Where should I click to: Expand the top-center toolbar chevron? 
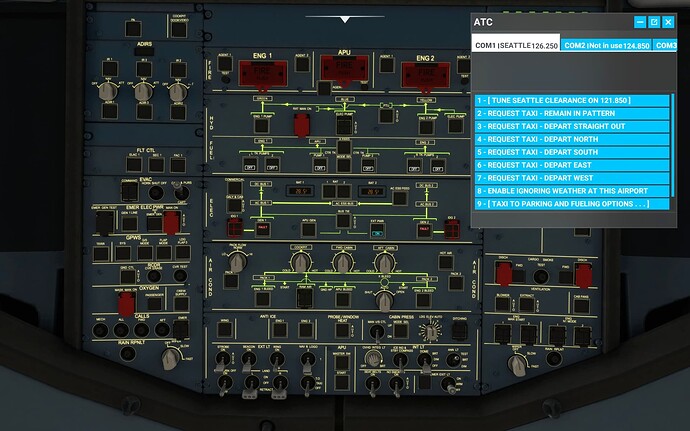click(x=345, y=18)
